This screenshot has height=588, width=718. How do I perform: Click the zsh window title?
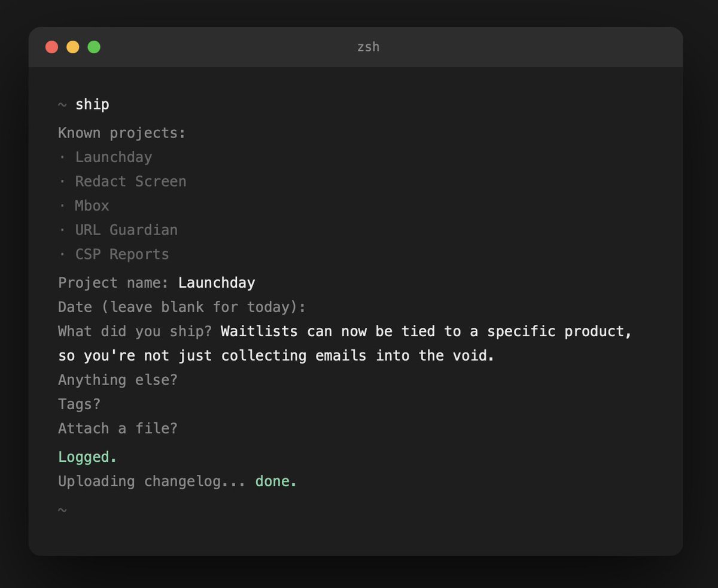pos(368,47)
